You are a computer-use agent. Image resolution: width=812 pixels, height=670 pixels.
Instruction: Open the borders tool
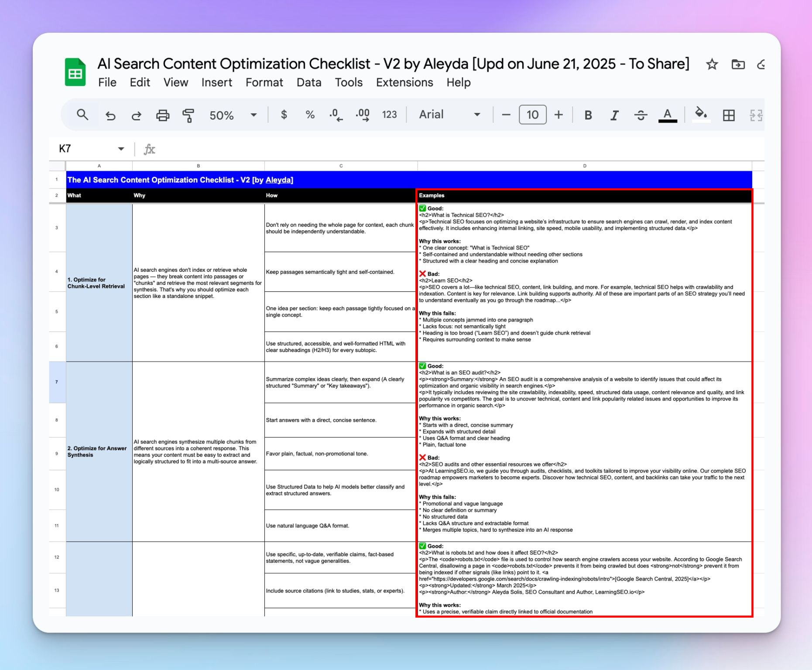[729, 115]
